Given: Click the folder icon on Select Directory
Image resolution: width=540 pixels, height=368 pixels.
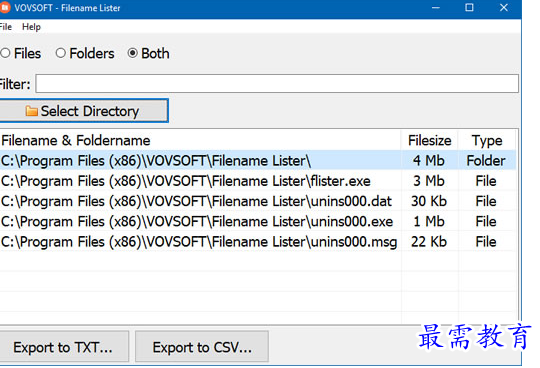Looking at the screenshot, I should tap(31, 111).
